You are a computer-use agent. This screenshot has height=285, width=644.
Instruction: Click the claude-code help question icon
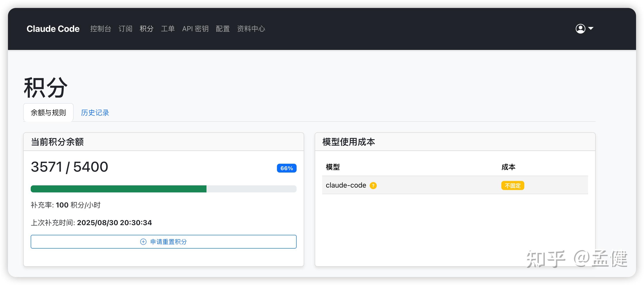[x=373, y=186]
